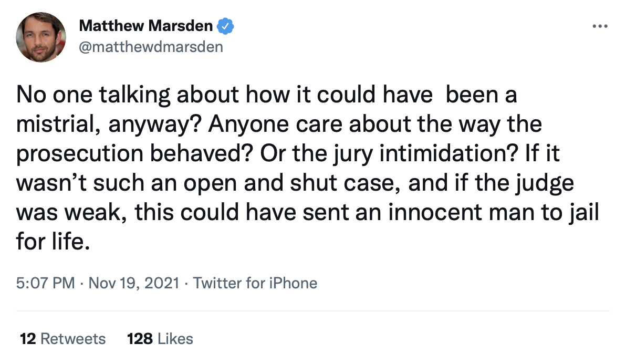This screenshot has width=626, height=364.
Task: Click the bold number 12
Action: click(27, 339)
